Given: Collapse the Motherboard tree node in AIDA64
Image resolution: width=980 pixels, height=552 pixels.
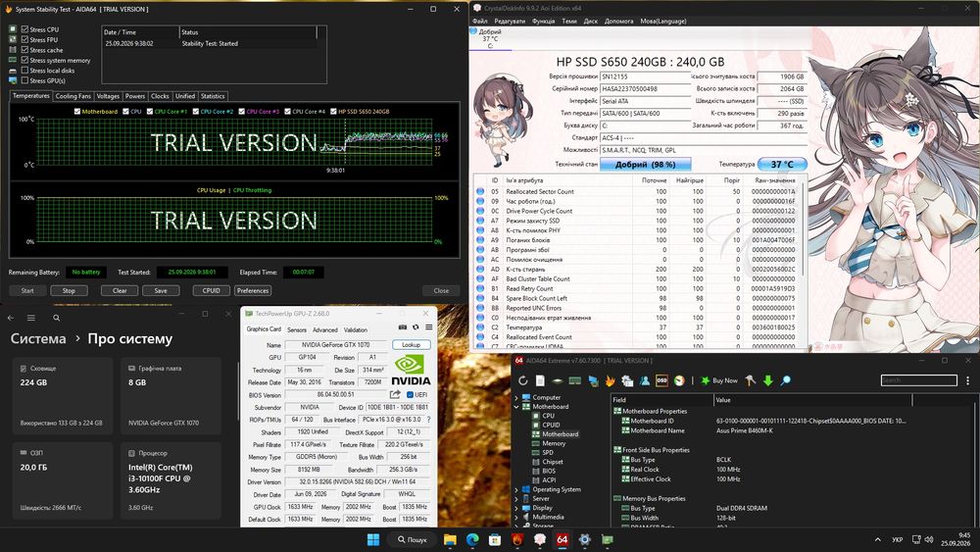Looking at the screenshot, I should [516, 406].
